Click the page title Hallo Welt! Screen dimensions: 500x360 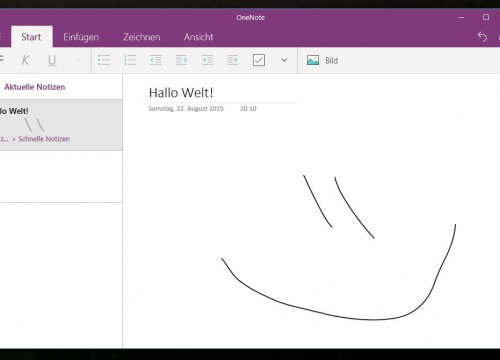(181, 93)
